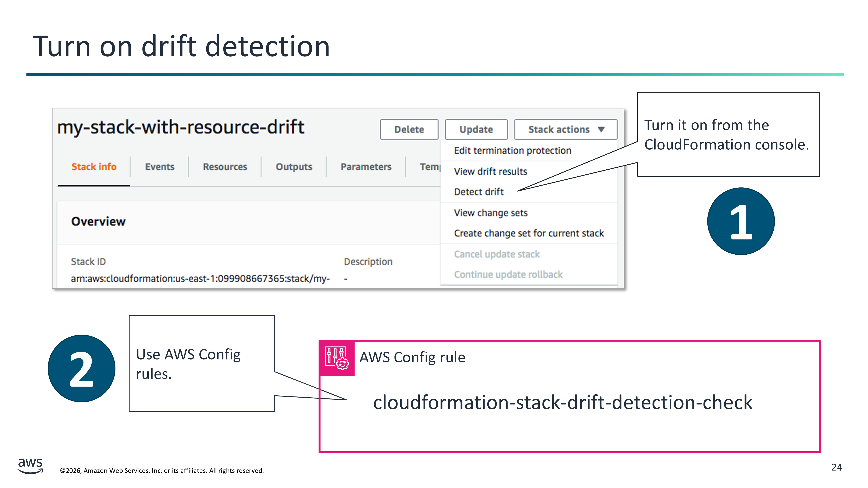The image size is (868, 488).
Task: Select View drift results menu entry
Action: click(490, 171)
